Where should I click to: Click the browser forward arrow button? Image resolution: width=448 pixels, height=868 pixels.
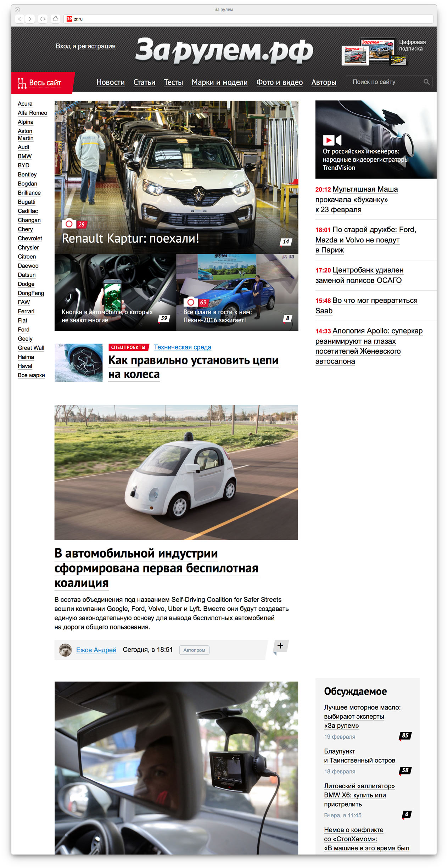[30, 19]
